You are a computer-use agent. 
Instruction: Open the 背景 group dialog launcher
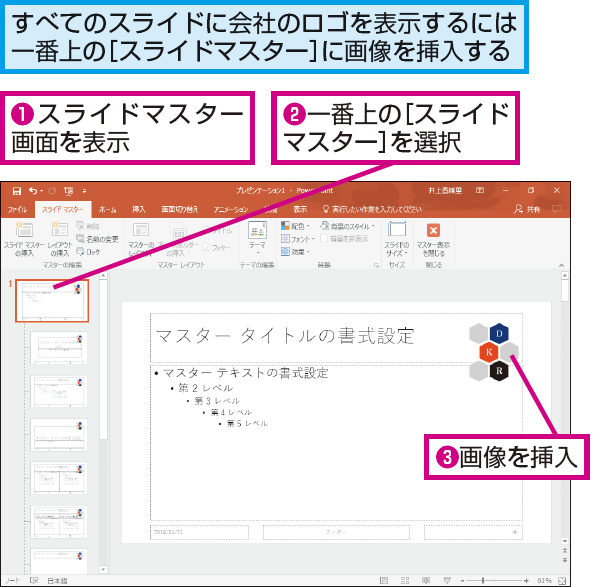pyautogui.click(x=377, y=265)
